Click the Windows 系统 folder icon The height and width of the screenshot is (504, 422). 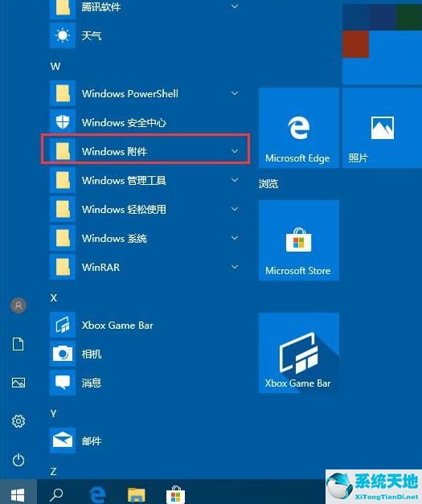tap(63, 238)
